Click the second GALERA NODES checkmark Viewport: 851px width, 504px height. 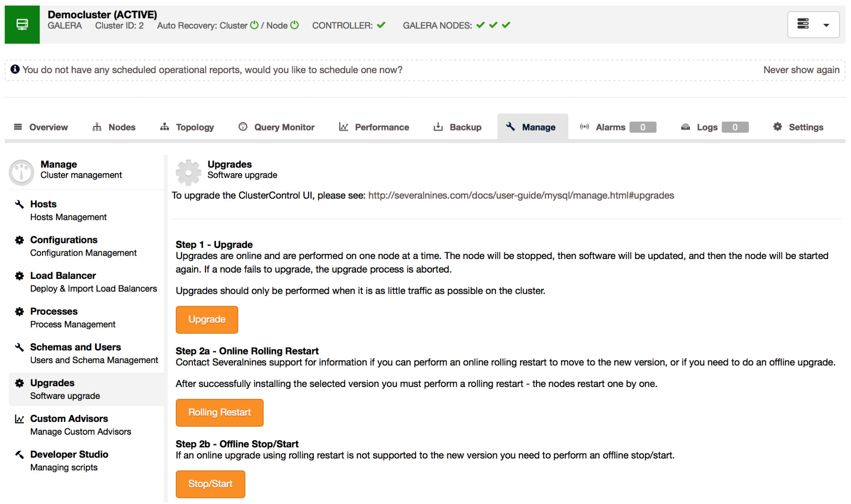pos(493,25)
